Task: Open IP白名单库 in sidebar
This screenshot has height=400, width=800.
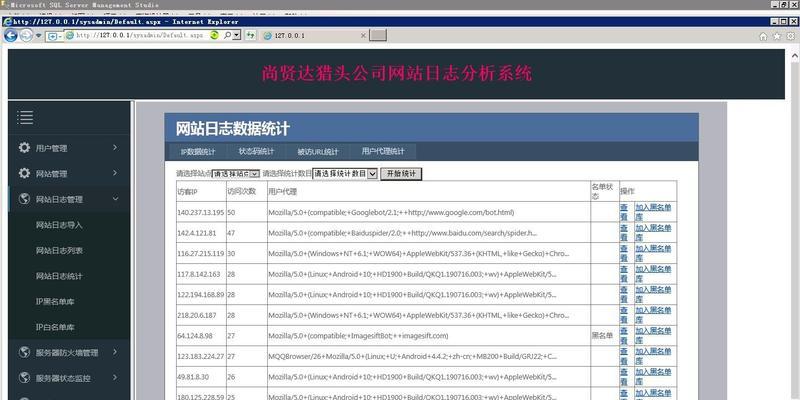Action: pyautogui.click(x=55, y=327)
